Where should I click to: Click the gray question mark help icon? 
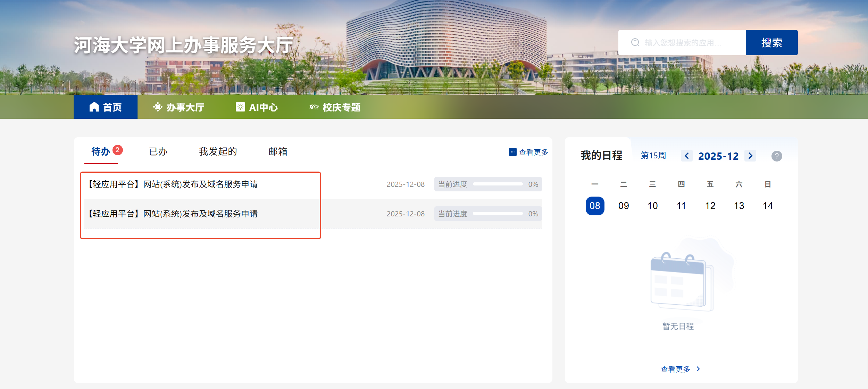[777, 156]
